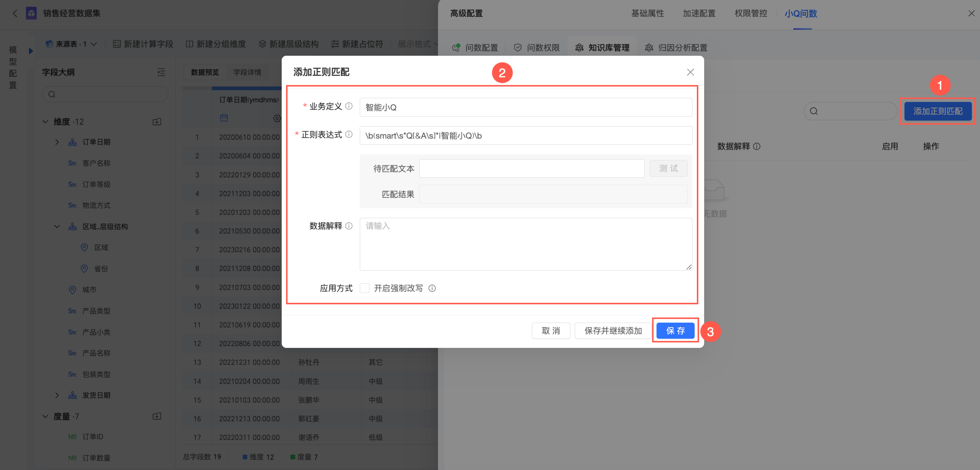Click add-folder icon next to 维度
The image size is (980, 470).
point(157,122)
